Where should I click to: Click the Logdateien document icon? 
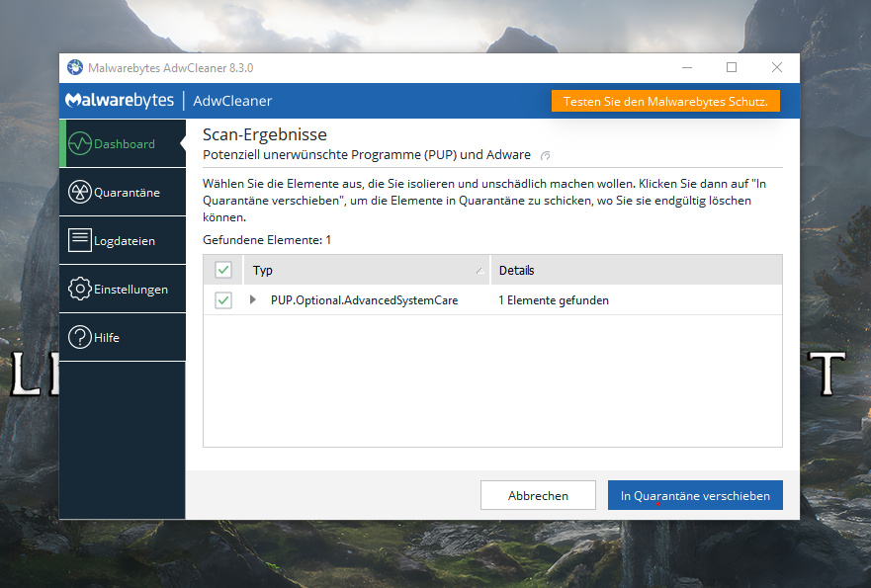click(x=79, y=240)
